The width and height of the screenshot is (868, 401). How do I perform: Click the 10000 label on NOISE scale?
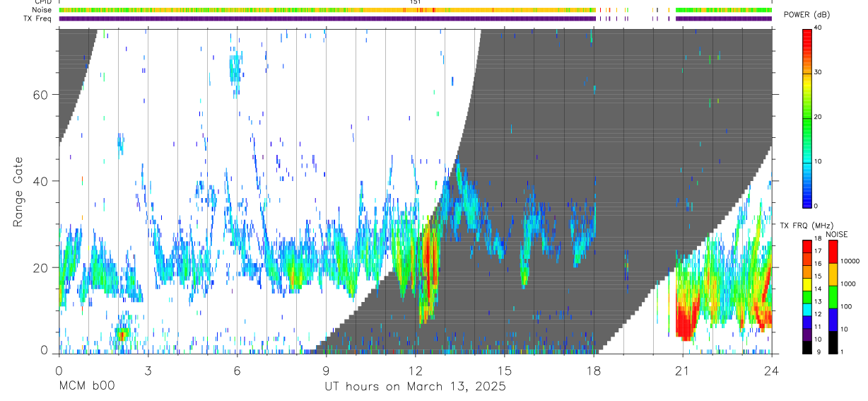[850, 262]
